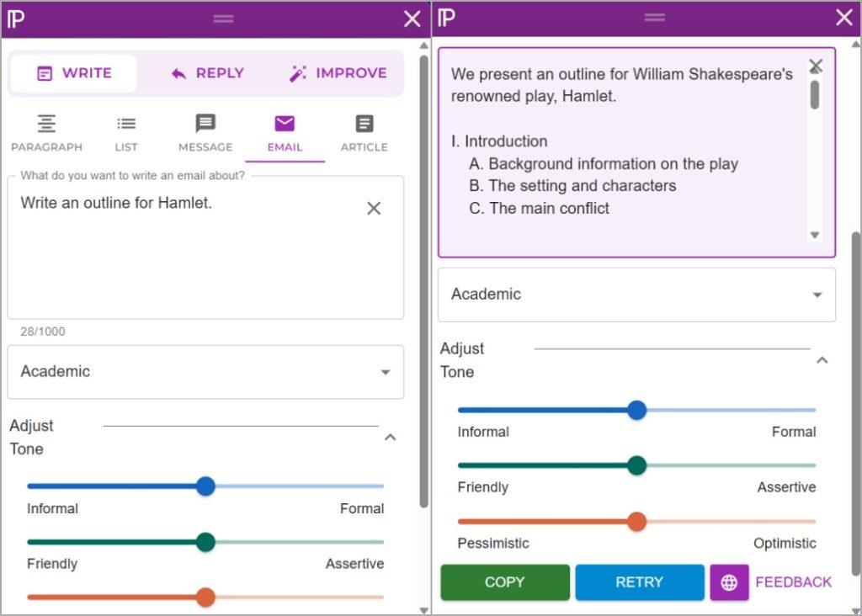Open the Academic dropdown in right panel

(x=636, y=295)
